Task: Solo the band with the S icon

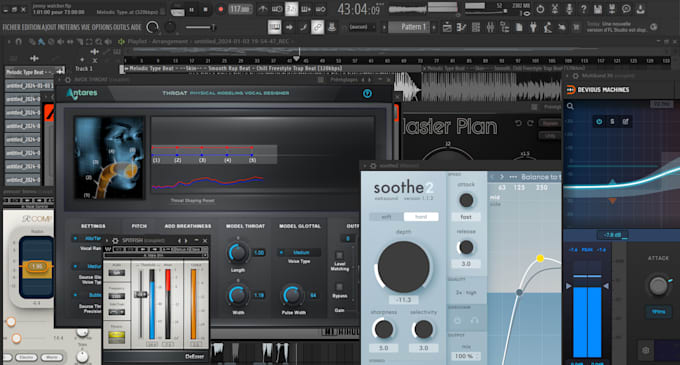Action: (x=612, y=122)
